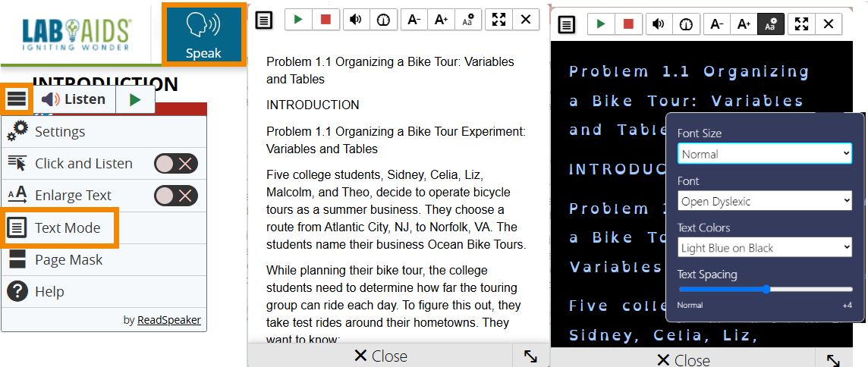Choose Page Mask in the menu

point(68,260)
